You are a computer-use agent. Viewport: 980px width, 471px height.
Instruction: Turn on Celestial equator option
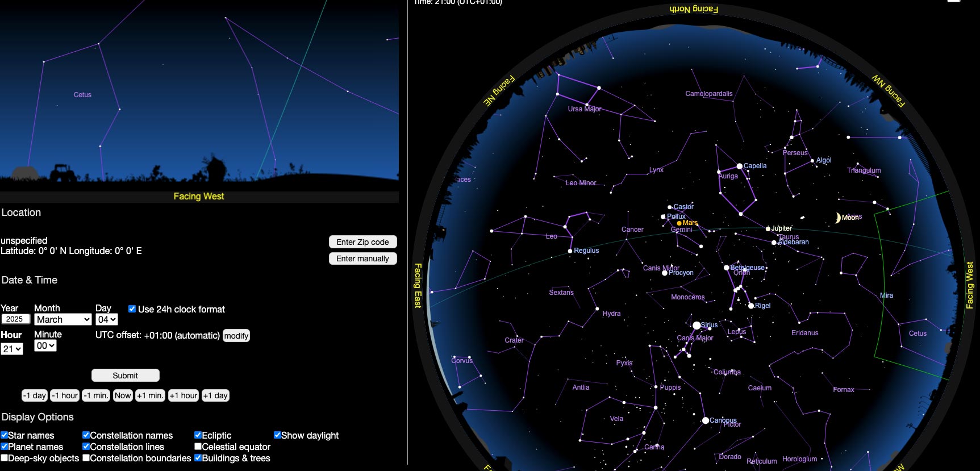198,447
